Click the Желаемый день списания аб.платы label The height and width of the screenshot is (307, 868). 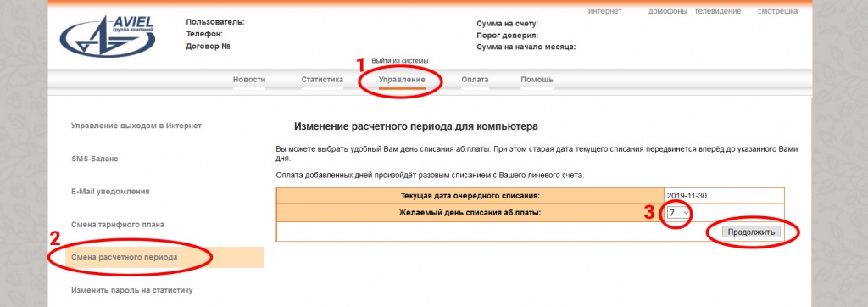click(x=470, y=212)
